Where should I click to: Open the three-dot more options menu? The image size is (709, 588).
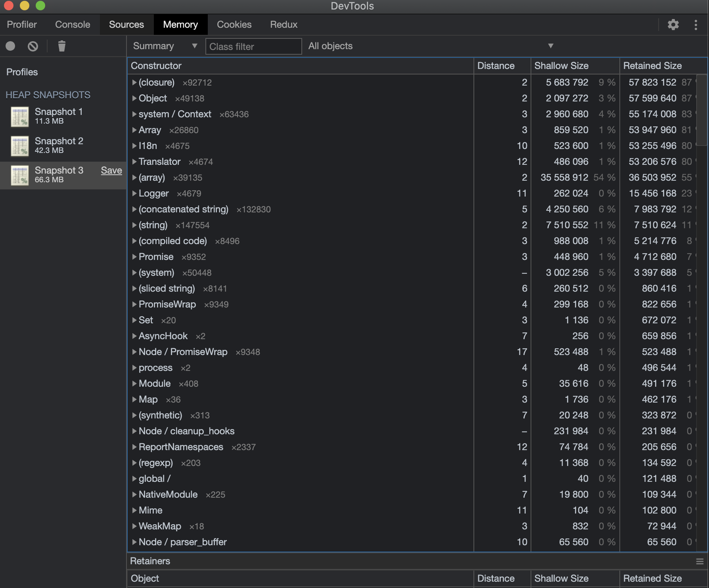point(696,25)
